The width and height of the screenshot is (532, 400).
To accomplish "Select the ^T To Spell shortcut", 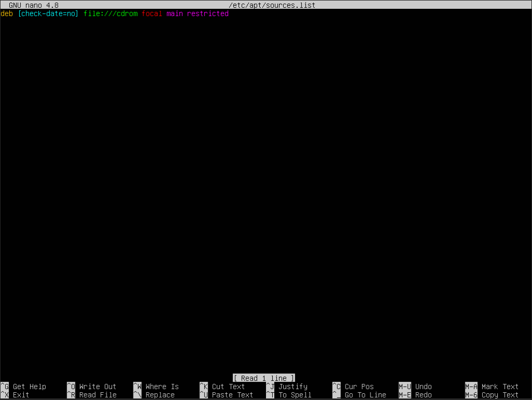I will 289,395.
